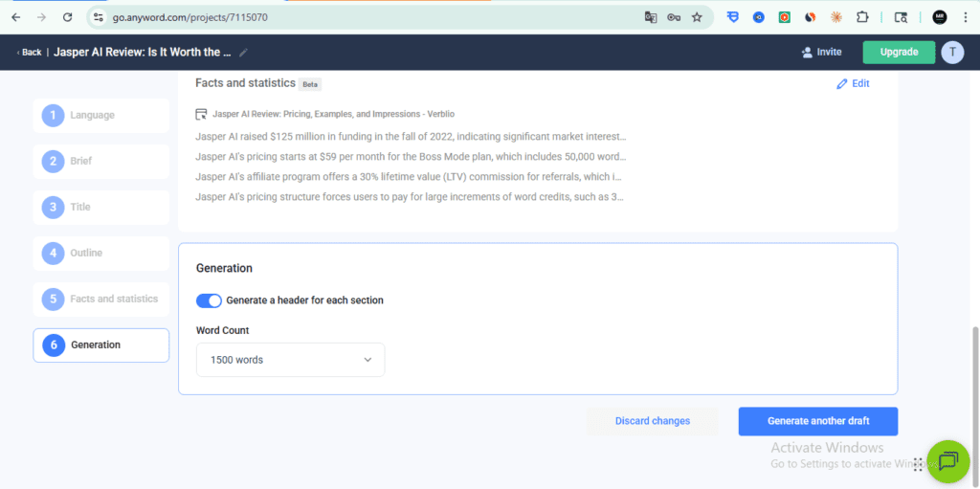This screenshot has height=489, width=980.
Task: Go to step 2 Brief
Action: [101, 162]
